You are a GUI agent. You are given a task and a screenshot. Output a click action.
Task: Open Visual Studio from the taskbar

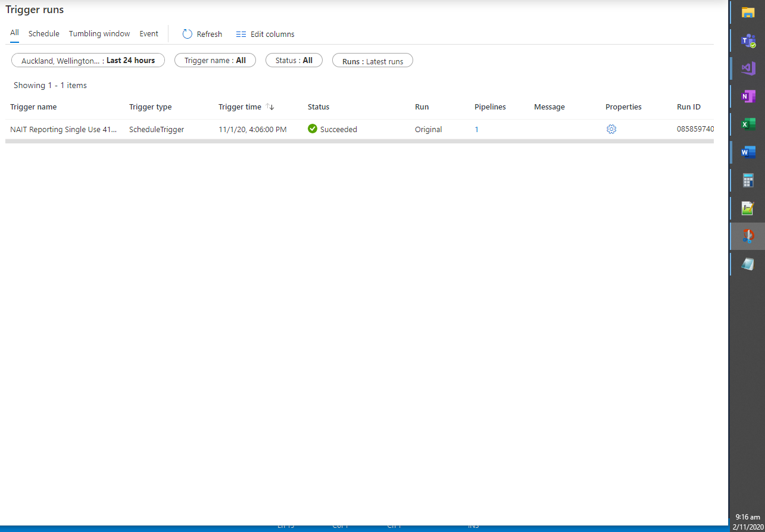point(748,68)
